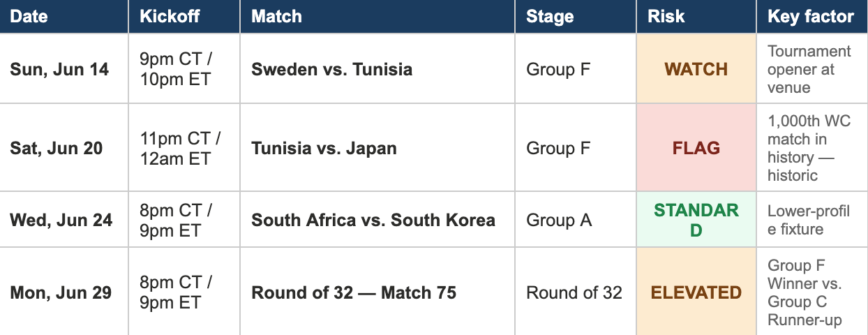Viewport: 868px width, 335px height.
Task: Select the Key factor column header
Action: pos(812,17)
